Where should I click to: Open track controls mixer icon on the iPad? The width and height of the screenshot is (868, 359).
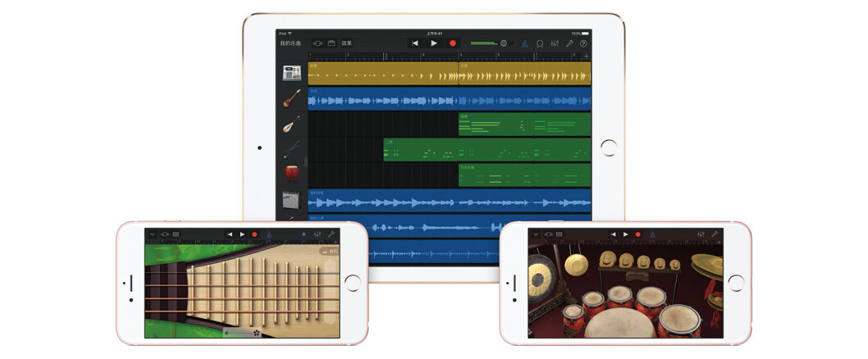click(555, 43)
